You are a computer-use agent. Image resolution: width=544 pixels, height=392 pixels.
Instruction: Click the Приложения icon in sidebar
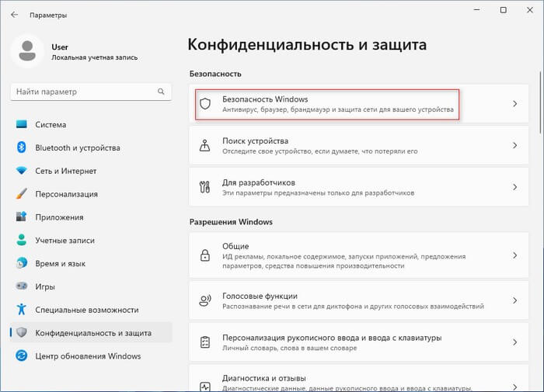tap(22, 217)
